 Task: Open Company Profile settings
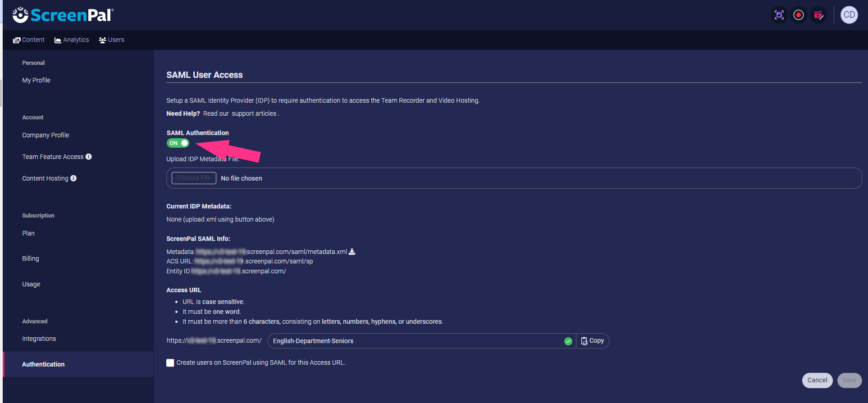[46, 135]
